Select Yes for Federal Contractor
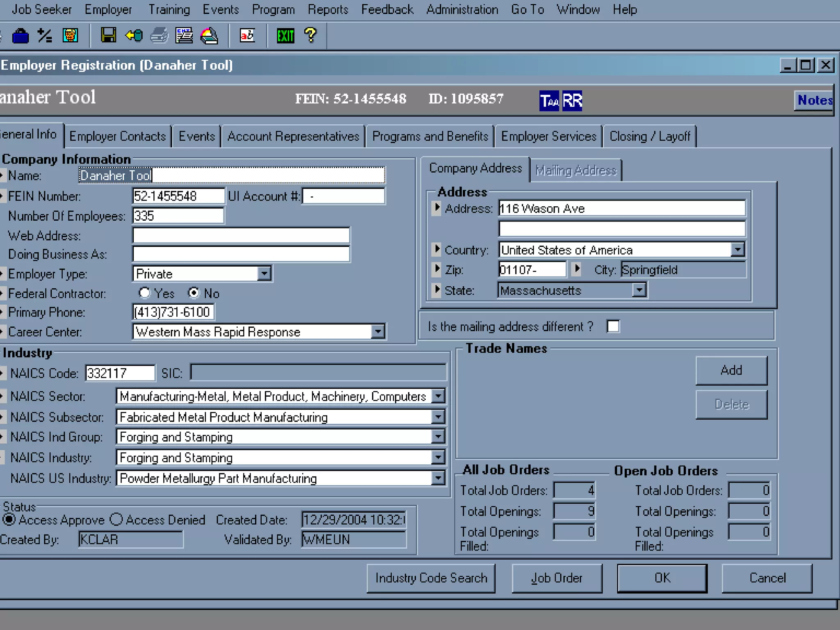 coord(144,293)
